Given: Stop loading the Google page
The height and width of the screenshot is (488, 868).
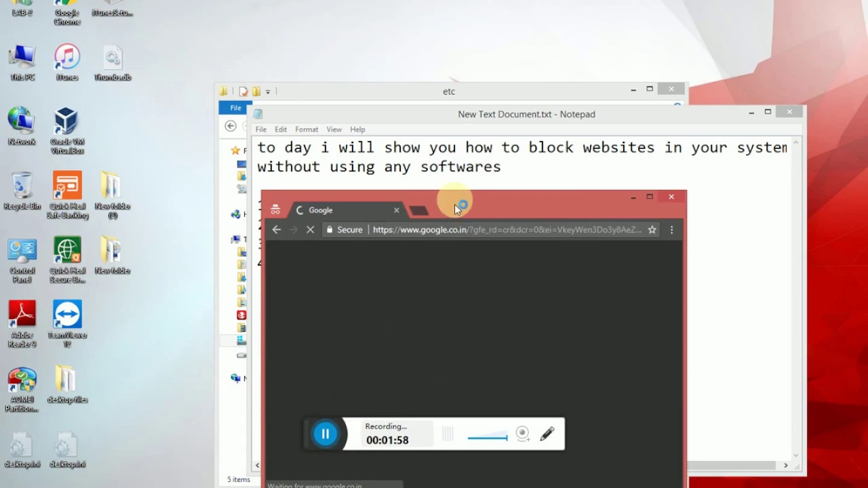Looking at the screenshot, I should (310, 230).
